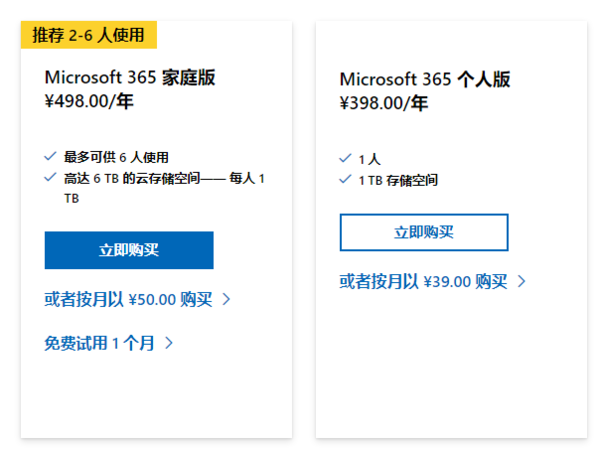The height and width of the screenshot is (450, 600).
Task: Click the yellow 推荐 2-6 人使用 badge
Action: [89, 35]
